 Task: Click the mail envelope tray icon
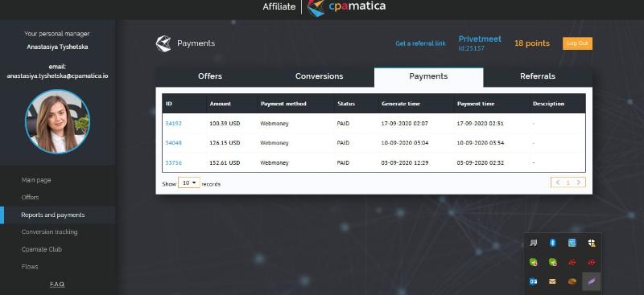552,281
